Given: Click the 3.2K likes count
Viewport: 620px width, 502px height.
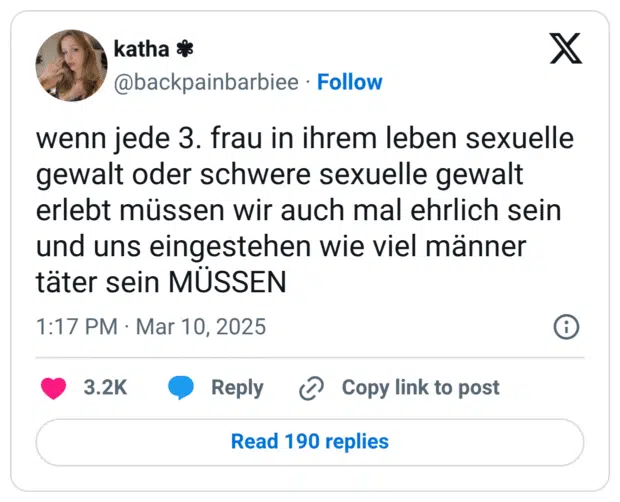Looking at the screenshot, I should pos(105,388).
